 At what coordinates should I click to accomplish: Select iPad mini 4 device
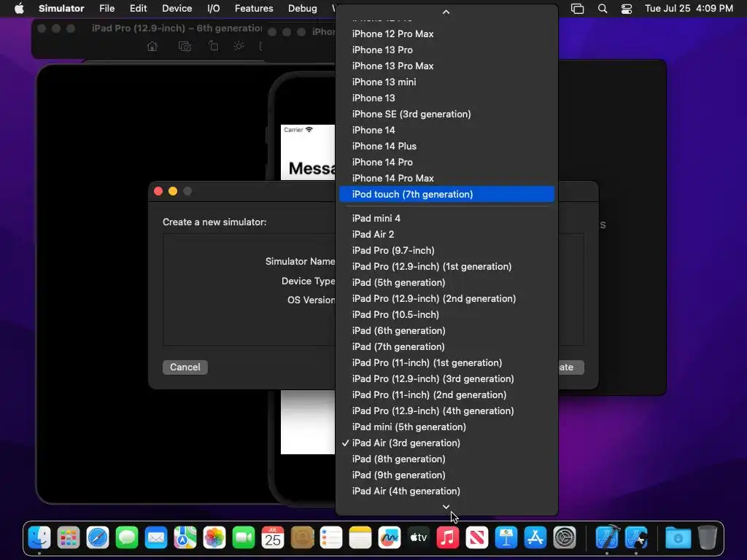(x=446, y=218)
